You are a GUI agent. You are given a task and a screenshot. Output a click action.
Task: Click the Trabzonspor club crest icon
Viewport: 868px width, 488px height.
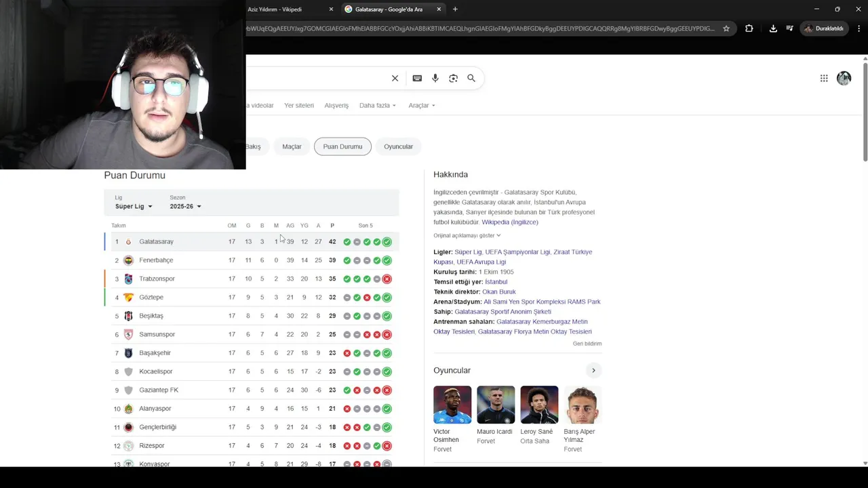click(128, 279)
